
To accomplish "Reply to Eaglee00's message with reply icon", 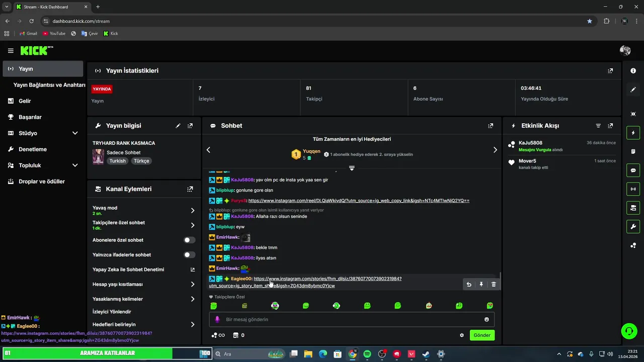I will click(x=469, y=285).
